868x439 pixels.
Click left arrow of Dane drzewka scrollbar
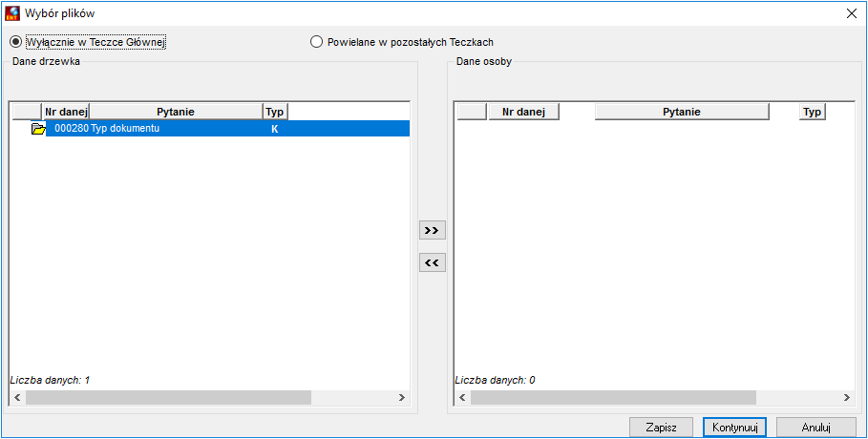(16, 397)
